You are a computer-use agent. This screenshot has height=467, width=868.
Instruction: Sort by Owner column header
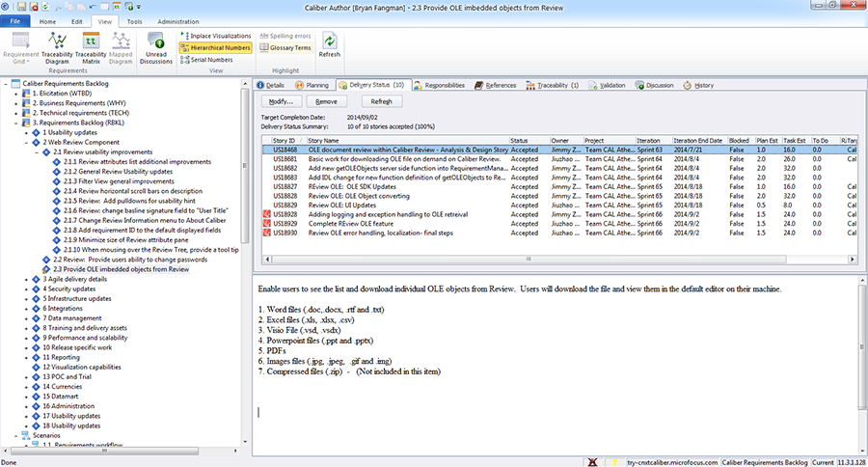pos(566,141)
